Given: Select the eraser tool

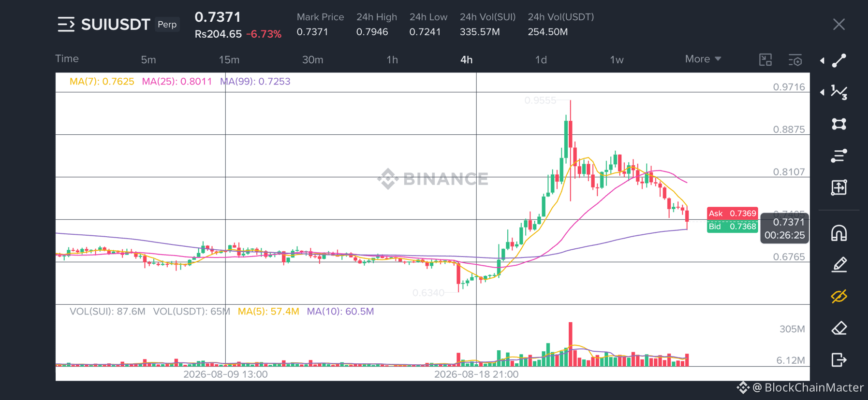Looking at the screenshot, I should click(x=839, y=328).
